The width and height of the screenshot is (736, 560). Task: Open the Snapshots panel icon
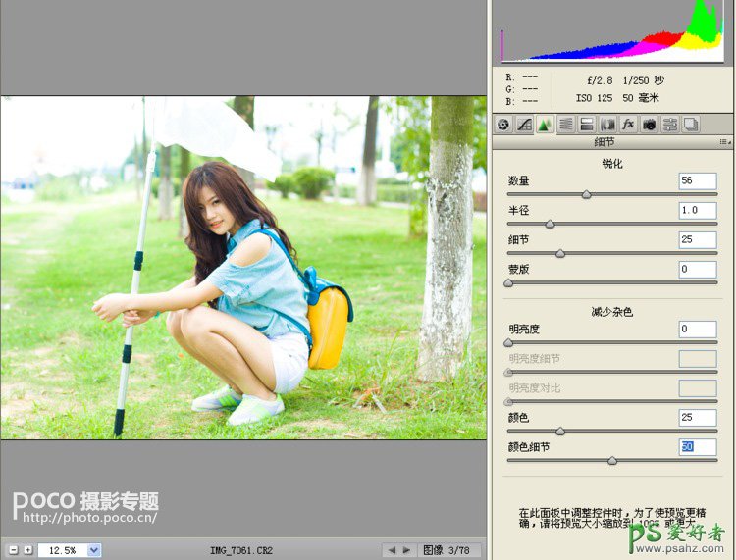[x=691, y=125]
